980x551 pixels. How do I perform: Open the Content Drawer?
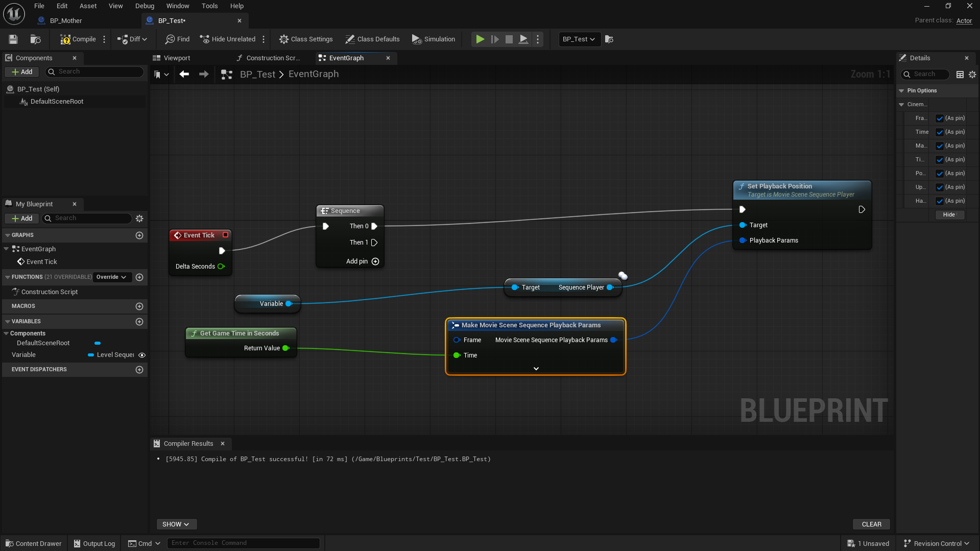point(34,543)
